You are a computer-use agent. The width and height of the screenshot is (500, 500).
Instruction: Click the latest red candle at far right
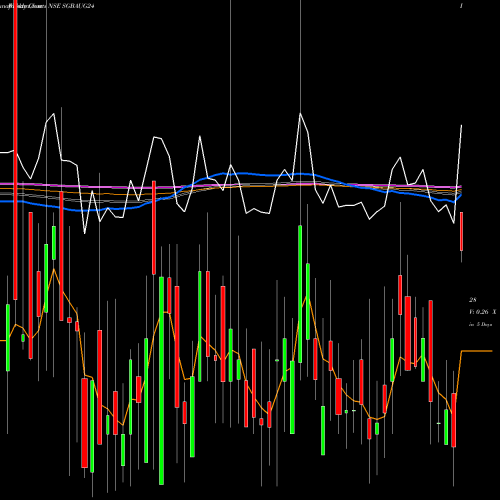pyautogui.click(x=461, y=231)
